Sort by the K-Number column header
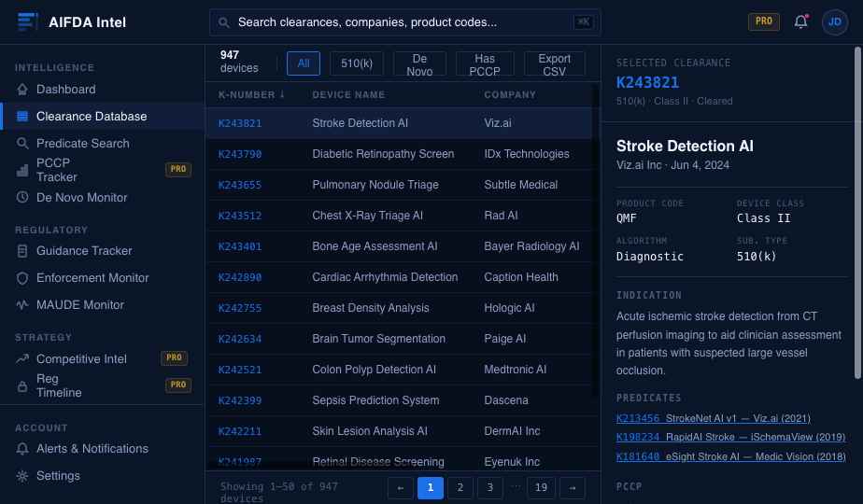The height and width of the screenshot is (504, 863). pos(251,94)
